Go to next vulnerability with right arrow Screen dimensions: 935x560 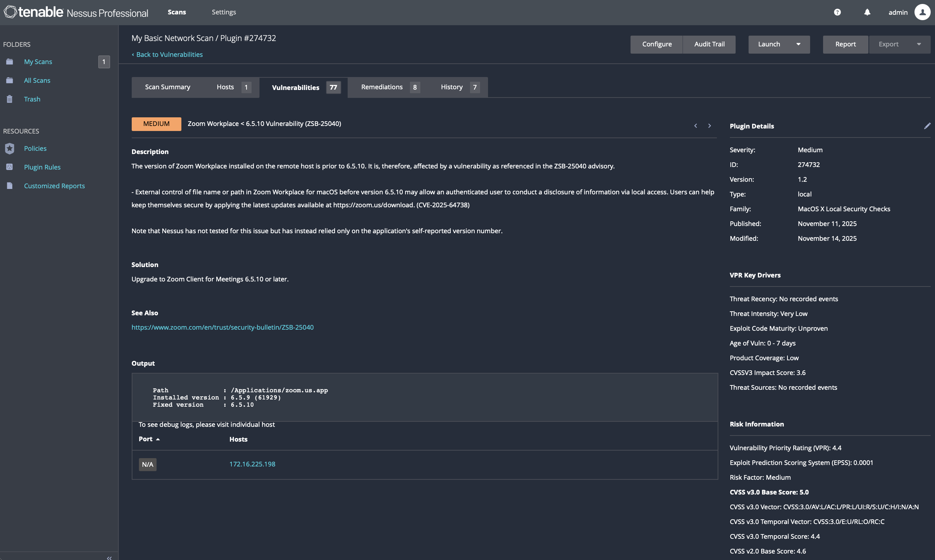pos(709,125)
